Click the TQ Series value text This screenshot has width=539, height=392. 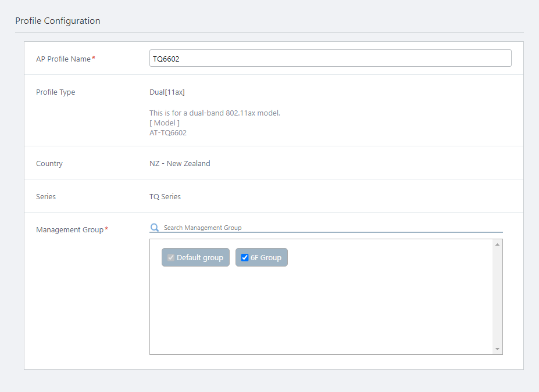tap(165, 197)
